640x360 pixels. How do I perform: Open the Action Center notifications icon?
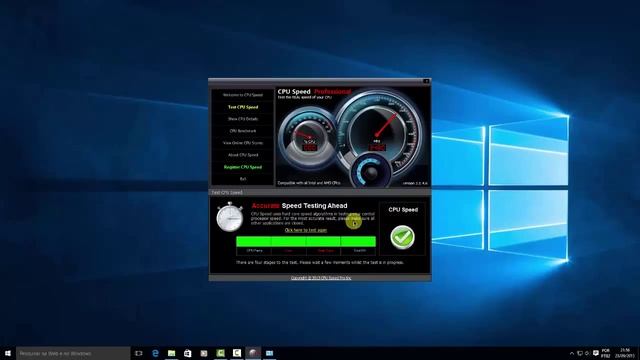[x=596, y=353]
